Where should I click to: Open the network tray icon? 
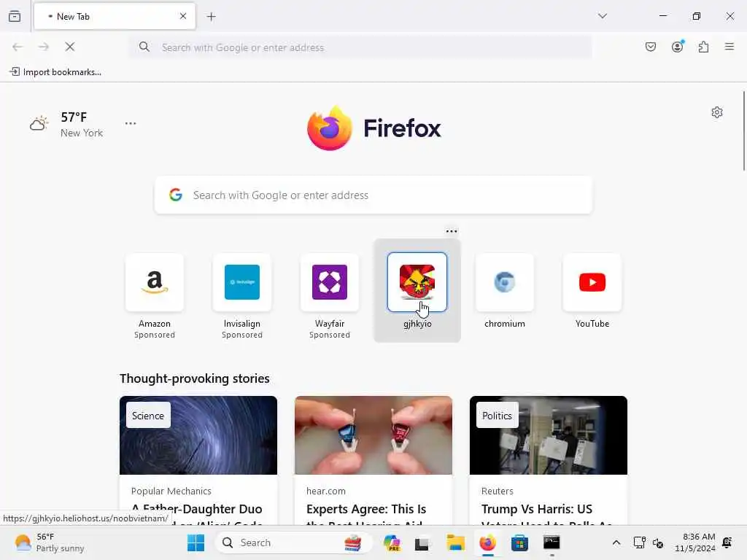coord(639,542)
